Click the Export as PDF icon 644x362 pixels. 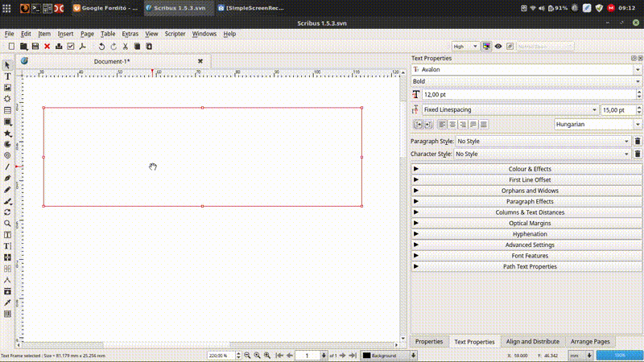[82, 47]
